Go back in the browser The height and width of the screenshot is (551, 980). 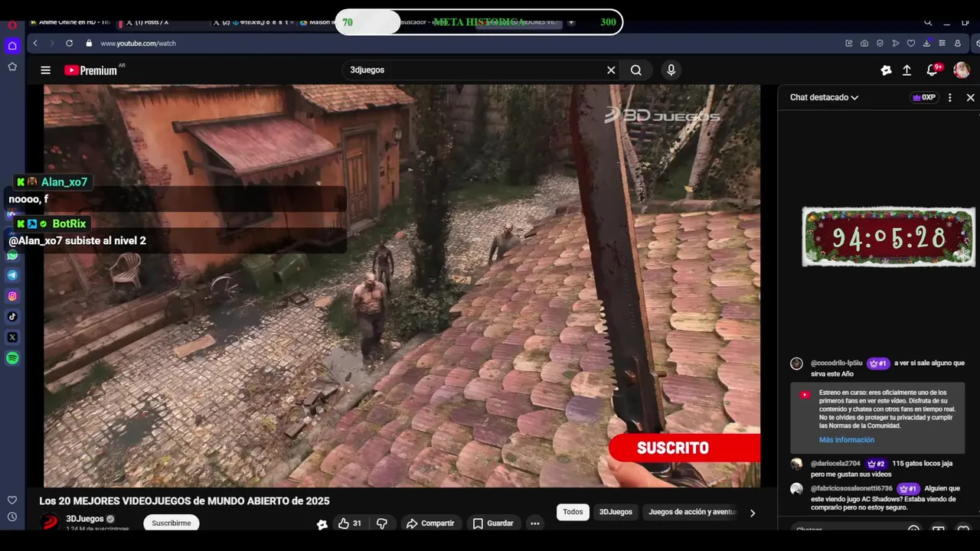(x=35, y=44)
